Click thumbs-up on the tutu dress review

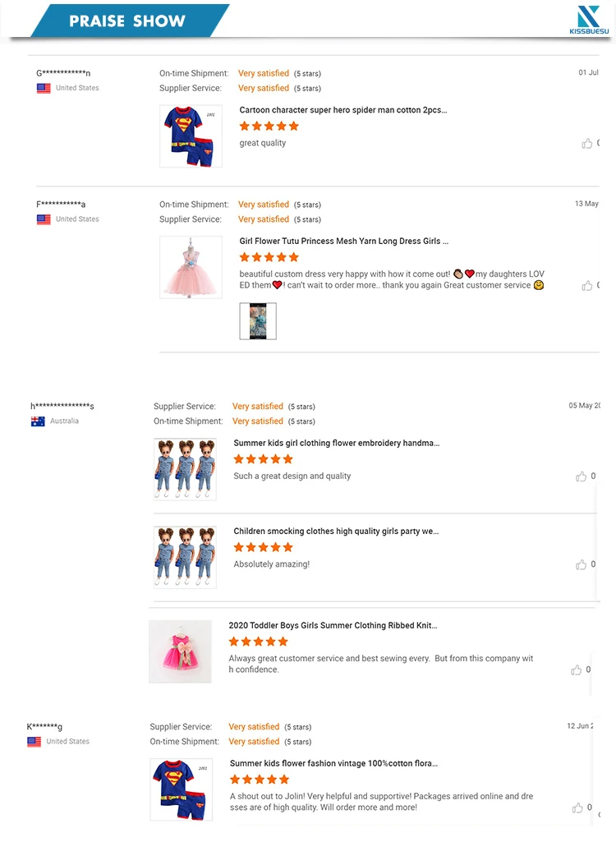pyautogui.click(x=587, y=286)
